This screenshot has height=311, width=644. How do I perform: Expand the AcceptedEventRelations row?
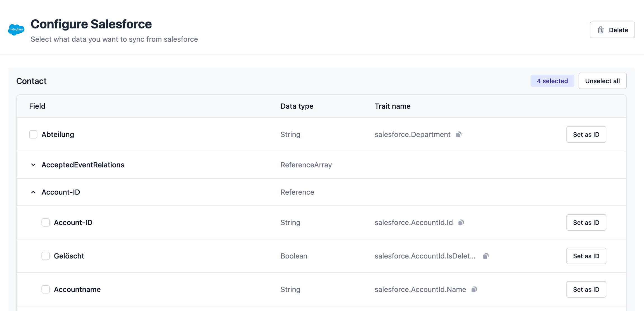click(33, 165)
